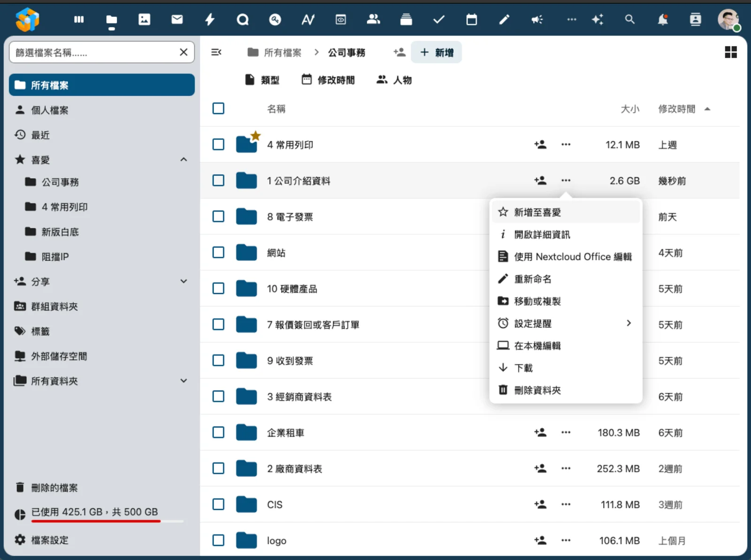Image resolution: width=751 pixels, height=560 pixels.
Task: Open the user avatar menu
Action: click(x=728, y=20)
